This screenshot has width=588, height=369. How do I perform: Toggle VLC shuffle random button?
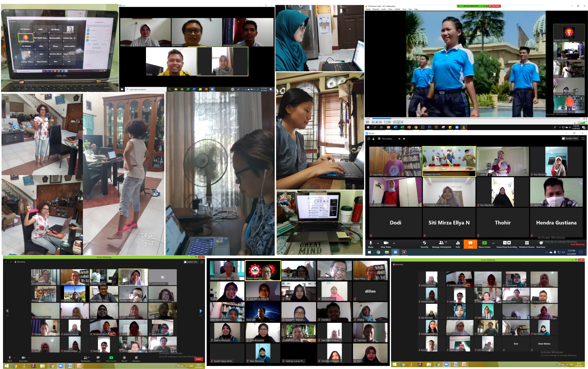point(402,122)
